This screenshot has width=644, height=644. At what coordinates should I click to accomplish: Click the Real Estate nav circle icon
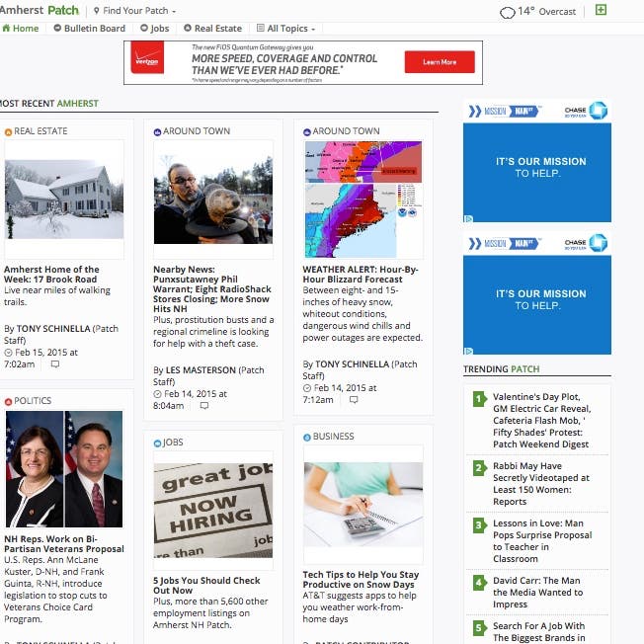coord(188,28)
